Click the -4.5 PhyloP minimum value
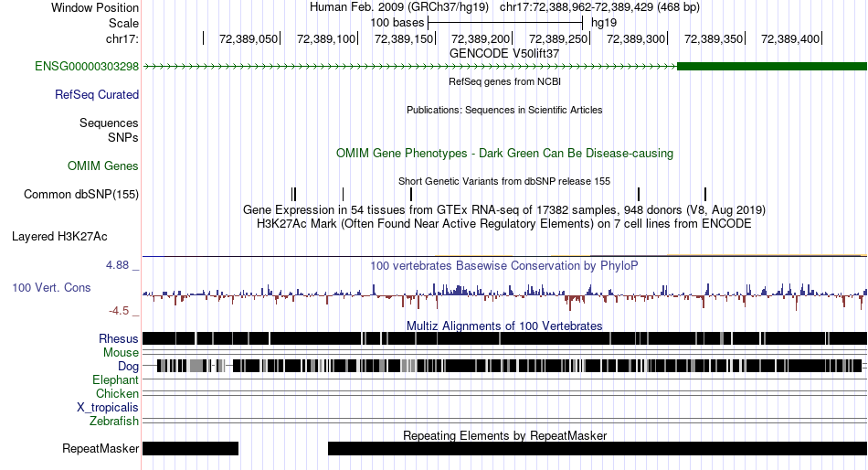This screenshot has width=868, height=470. click(119, 311)
